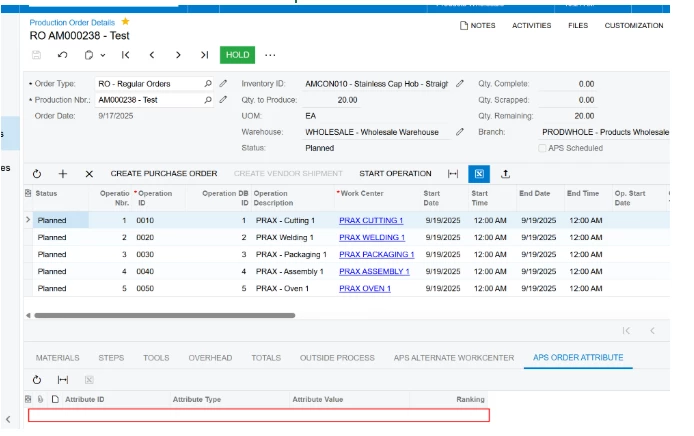Click START OPERATION button
This screenshot has width=694, height=436.
[x=395, y=174]
